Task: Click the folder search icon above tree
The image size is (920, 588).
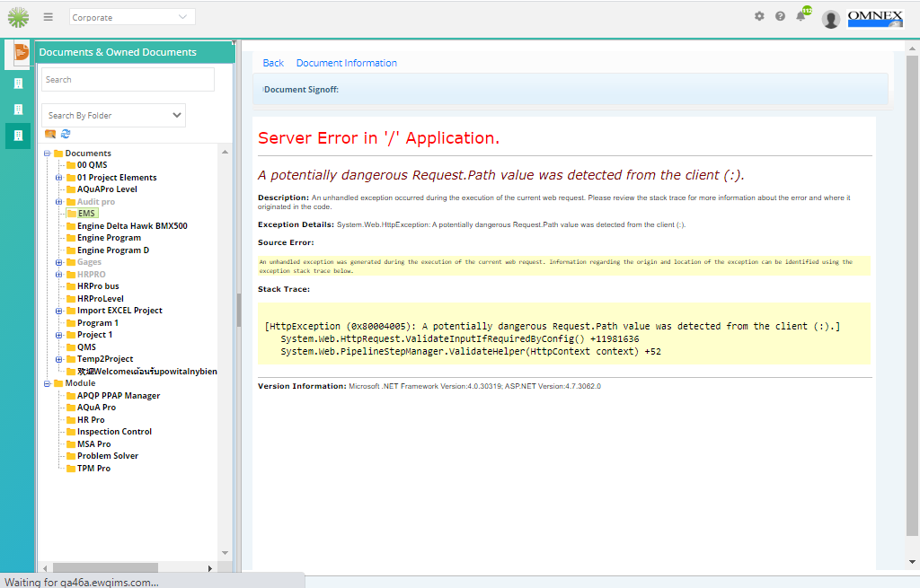Action: point(50,135)
